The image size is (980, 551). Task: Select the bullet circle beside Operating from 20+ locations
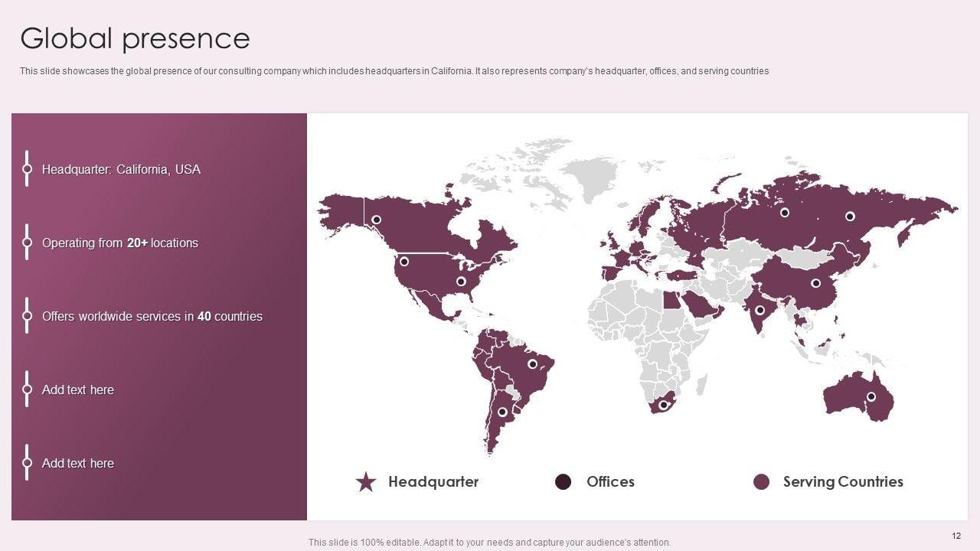pos(27,243)
